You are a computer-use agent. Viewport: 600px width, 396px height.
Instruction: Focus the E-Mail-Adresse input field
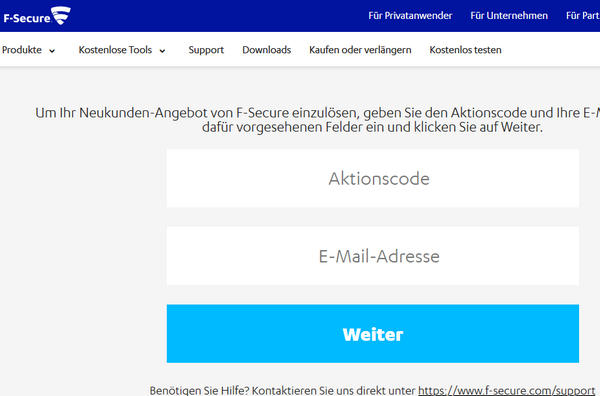tap(373, 256)
